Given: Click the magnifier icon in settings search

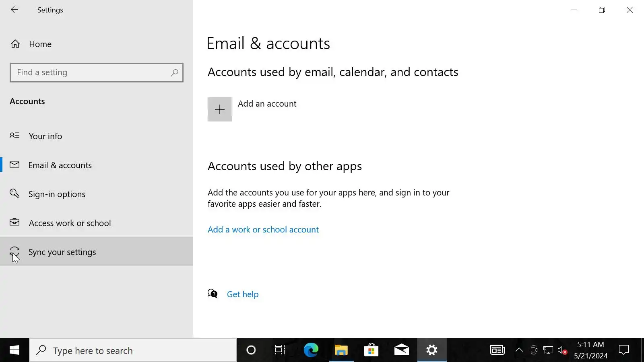Looking at the screenshot, I should 174,72.
